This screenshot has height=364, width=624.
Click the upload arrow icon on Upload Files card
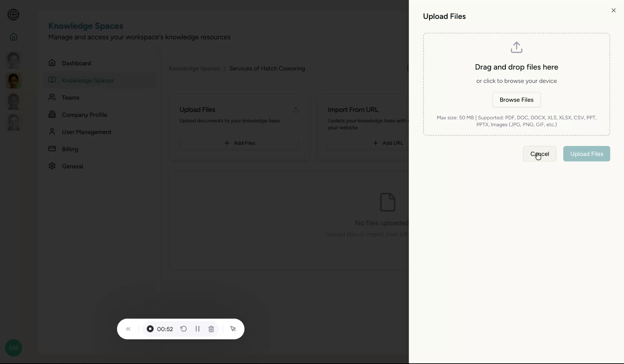(296, 110)
